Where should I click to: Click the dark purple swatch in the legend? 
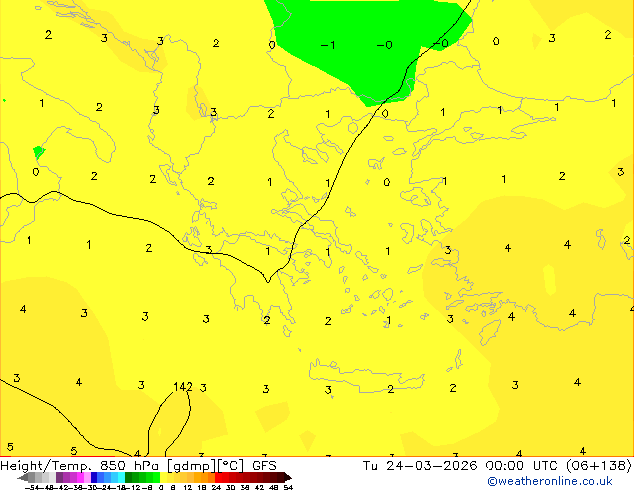coord(59,477)
